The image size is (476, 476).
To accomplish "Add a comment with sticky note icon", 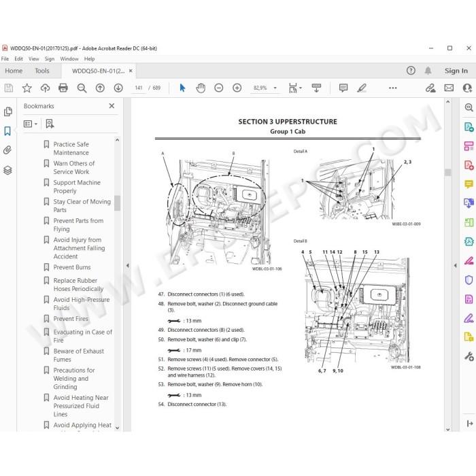I will [x=343, y=88].
